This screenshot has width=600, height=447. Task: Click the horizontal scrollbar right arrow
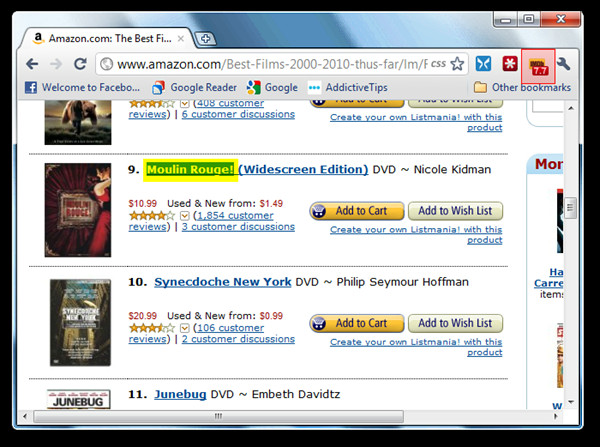point(556,416)
